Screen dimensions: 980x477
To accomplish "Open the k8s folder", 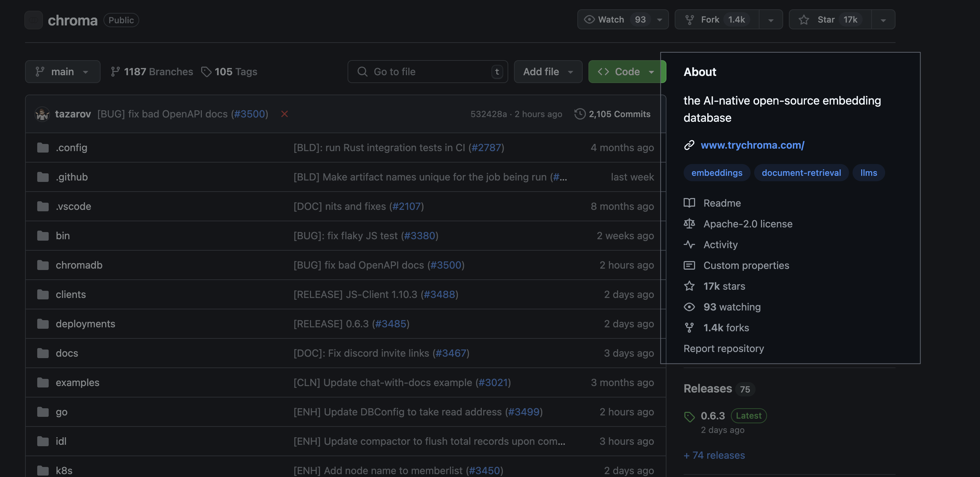I will [x=64, y=471].
